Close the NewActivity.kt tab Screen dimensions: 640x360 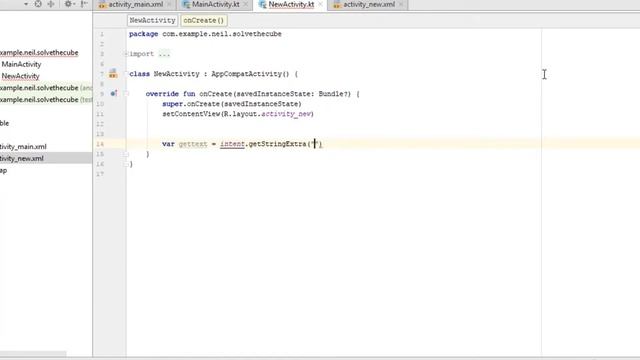pos(320,4)
